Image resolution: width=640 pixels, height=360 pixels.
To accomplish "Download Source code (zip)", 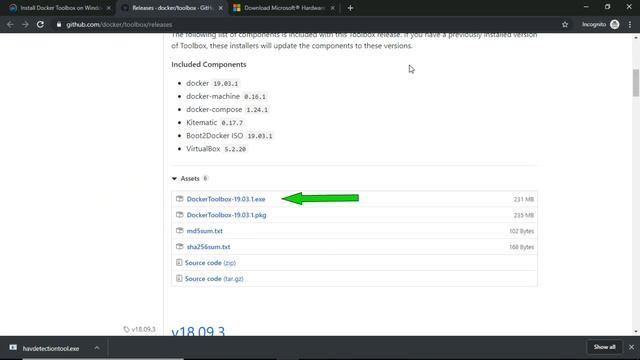I will pos(210,263).
